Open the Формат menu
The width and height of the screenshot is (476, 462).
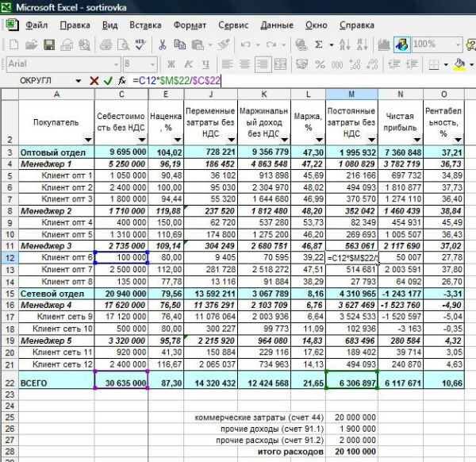pyautogui.click(x=190, y=25)
